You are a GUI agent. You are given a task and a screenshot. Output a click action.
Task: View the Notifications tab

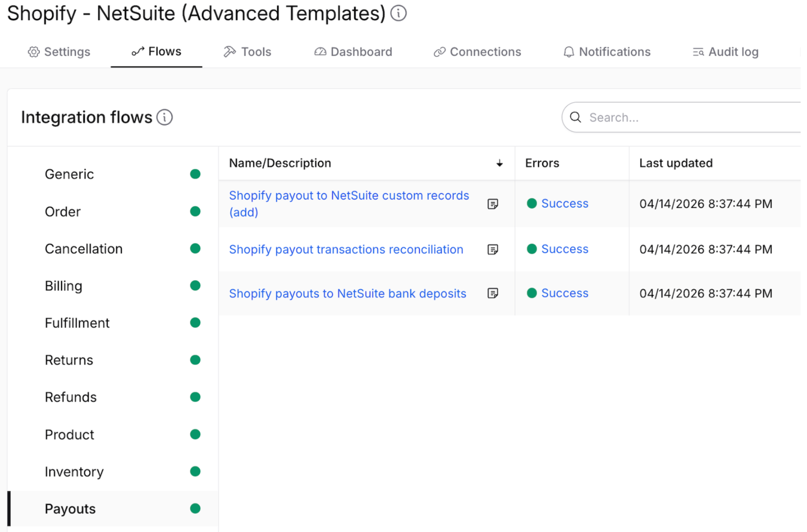(607, 52)
